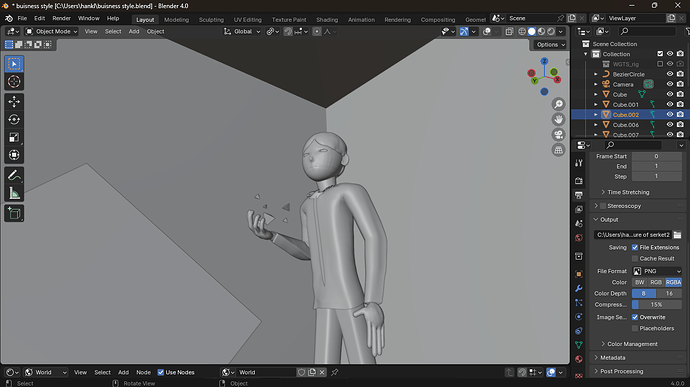
Task: Open the Window menu
Action: (x=88, y=18)
